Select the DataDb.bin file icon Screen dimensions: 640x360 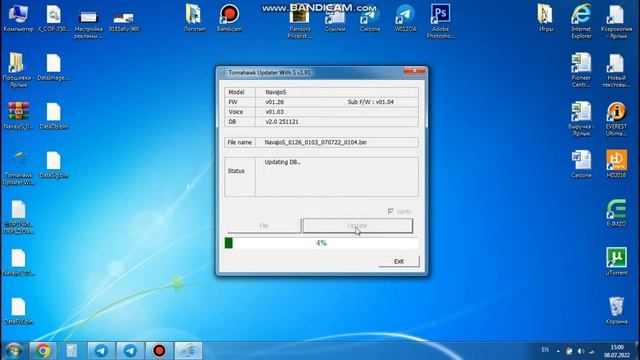[x=53, y=116]
